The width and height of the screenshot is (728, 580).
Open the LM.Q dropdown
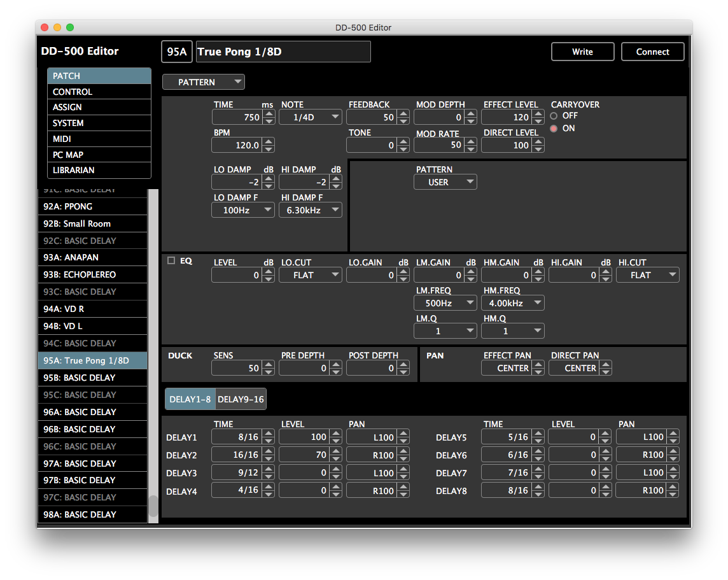click(445, 330)
